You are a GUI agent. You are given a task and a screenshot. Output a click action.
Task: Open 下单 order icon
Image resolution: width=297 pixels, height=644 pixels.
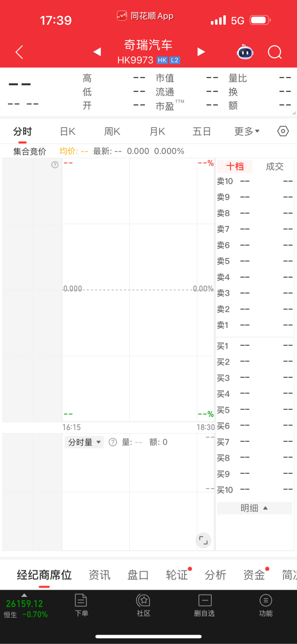click(x=81, y=605)
